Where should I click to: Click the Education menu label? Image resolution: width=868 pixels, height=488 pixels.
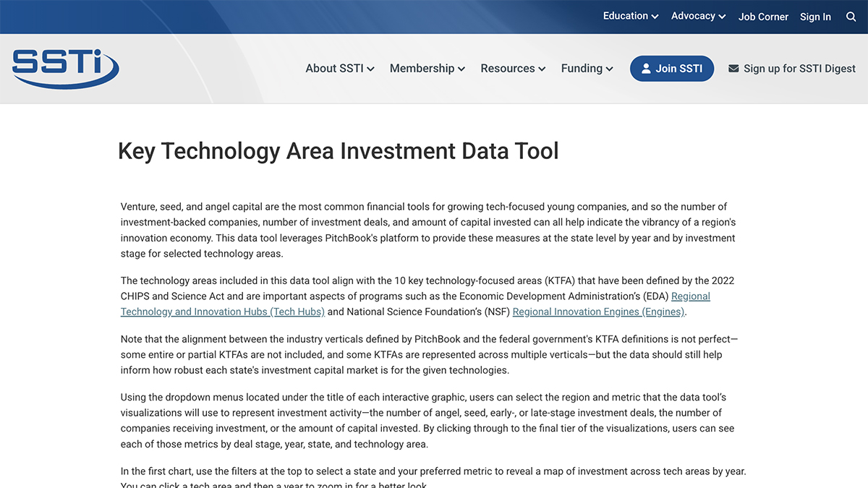tap(625, 16)
